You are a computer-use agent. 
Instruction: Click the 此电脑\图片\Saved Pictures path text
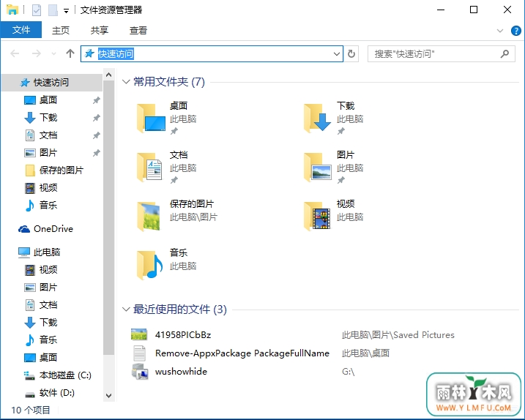tap(398, 335)
